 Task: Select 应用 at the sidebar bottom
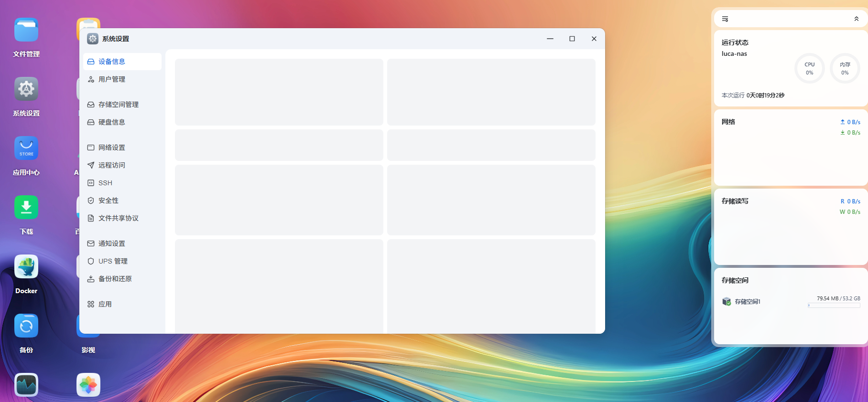pyautogui.click(x=122, y=304)
